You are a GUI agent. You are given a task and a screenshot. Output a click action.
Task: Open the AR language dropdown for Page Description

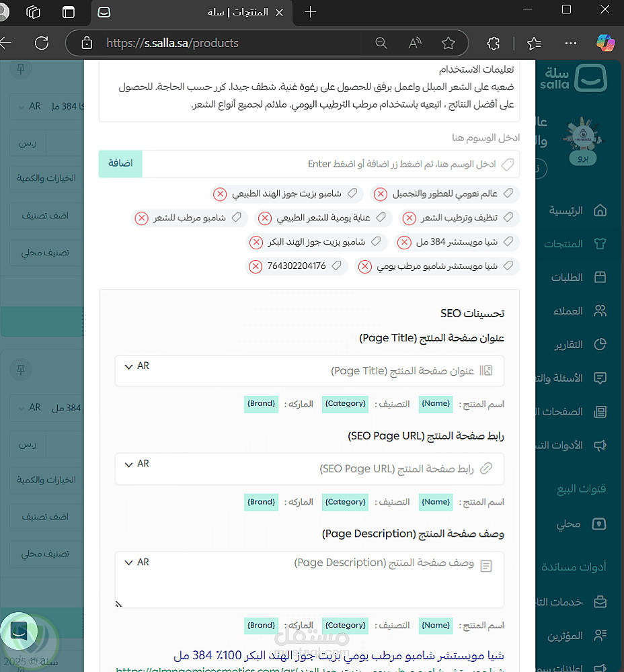[x=136, y=562]
